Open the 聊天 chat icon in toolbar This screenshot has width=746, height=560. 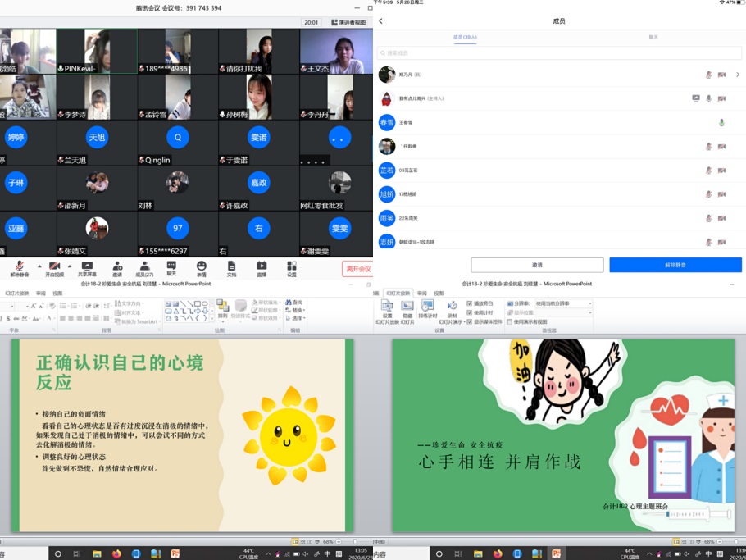(171, 266)
